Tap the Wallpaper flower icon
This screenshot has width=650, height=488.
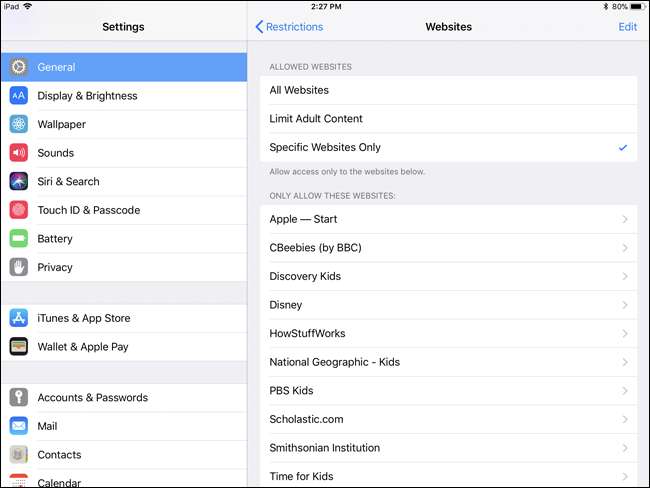click(x=19, y=124)
